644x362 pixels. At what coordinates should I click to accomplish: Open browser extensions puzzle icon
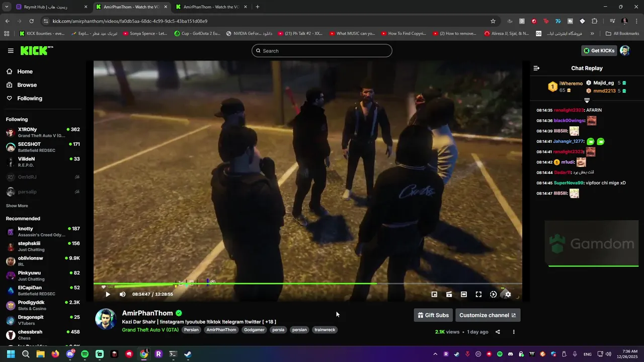coord(594,21)
